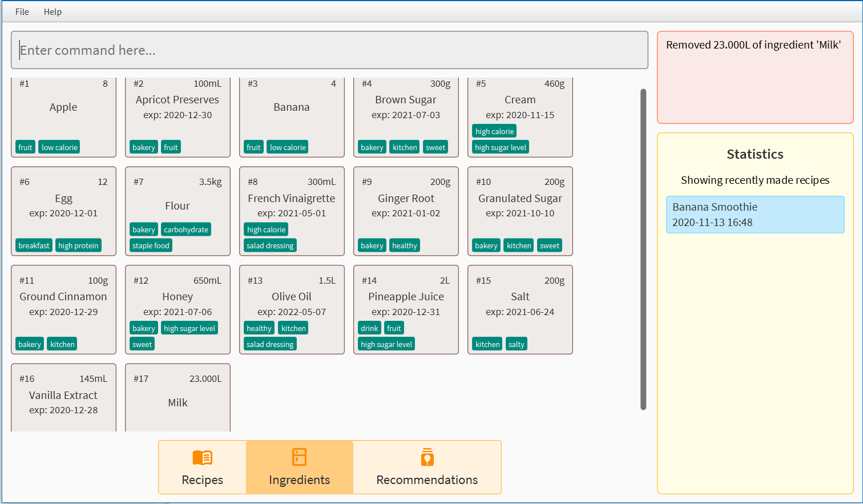Viewport: 863px width, 504px height.
Task: Click the 'drink' tag on Pineapple Juice
Action: click(369, 328)
